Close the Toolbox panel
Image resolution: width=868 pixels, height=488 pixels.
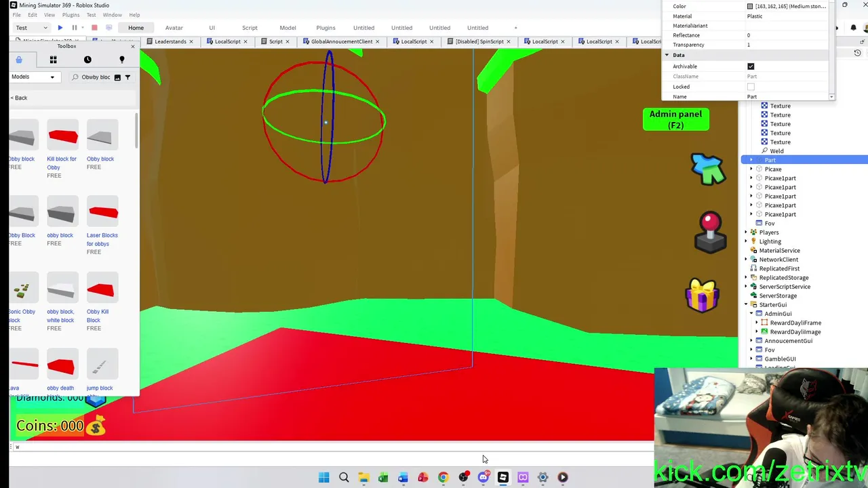132,46
